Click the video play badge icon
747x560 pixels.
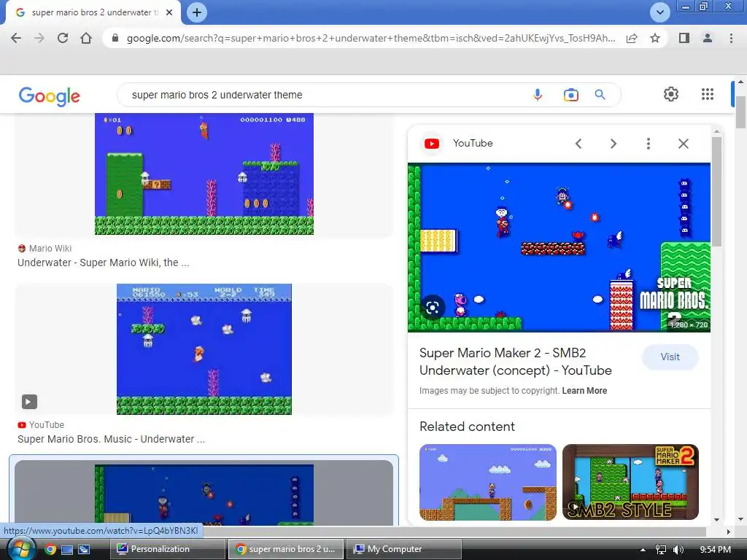[x=29, y=402]
